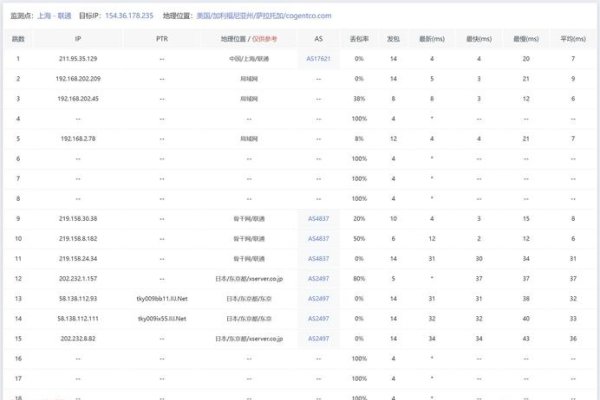Click the 最快(ms) column header
600x400 pixels.
point(479,39)
